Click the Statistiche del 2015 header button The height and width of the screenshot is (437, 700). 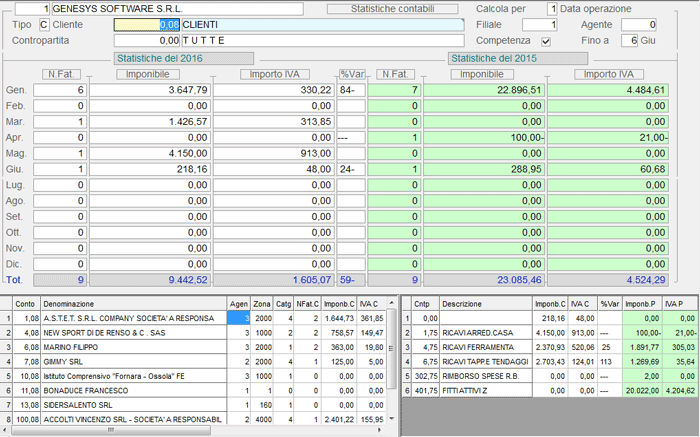click(517, 58)
